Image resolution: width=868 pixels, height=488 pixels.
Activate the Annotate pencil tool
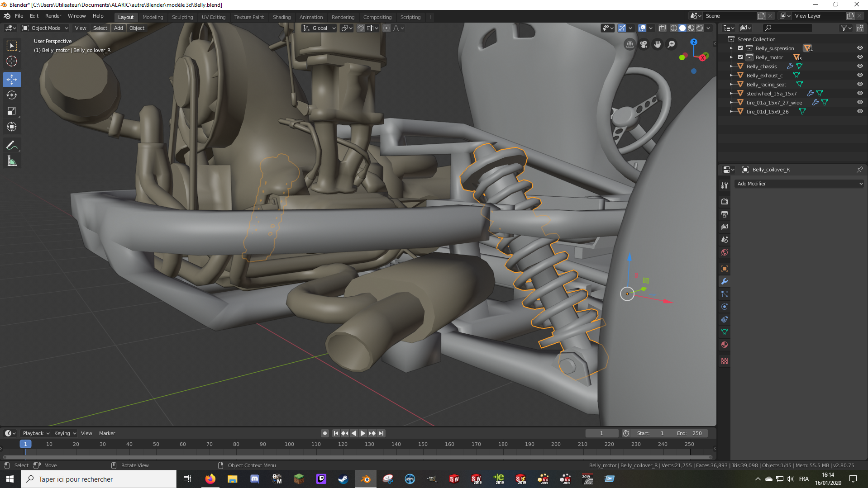[x=12, y=145]
